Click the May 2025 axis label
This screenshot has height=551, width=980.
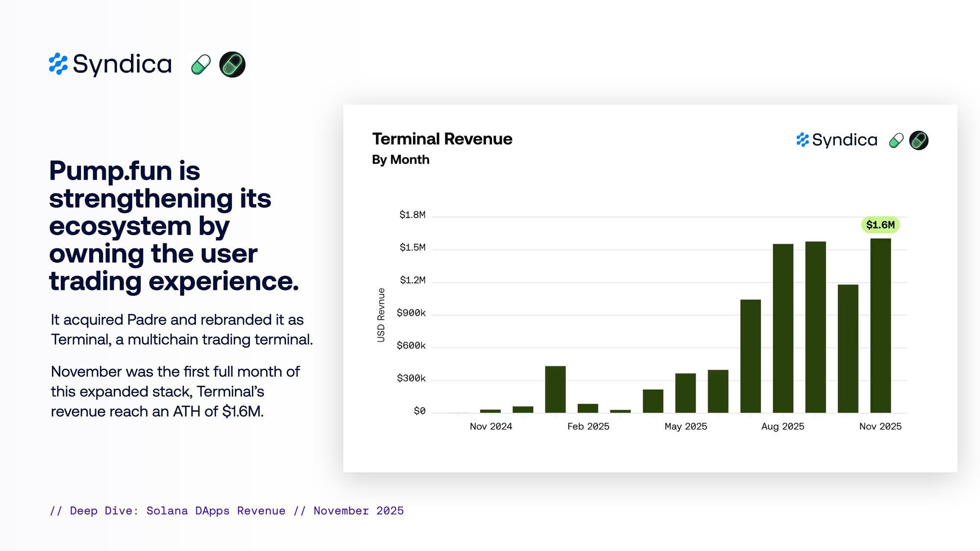coord(686,427)
